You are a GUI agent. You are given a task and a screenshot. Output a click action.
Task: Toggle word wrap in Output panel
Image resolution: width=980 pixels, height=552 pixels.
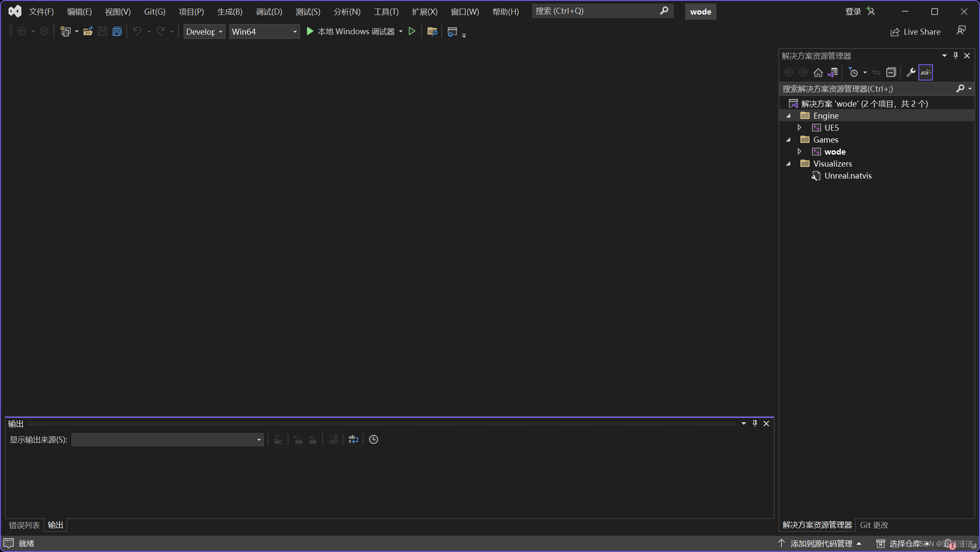click(x=353, y=439)
